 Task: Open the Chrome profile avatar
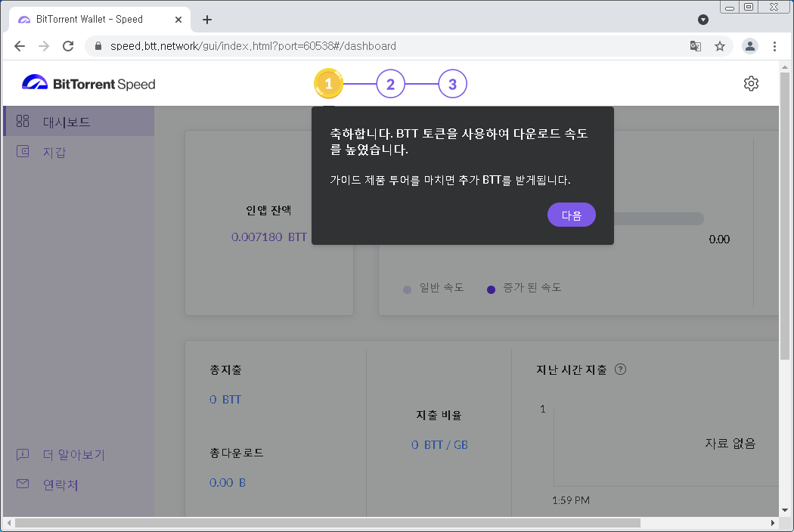point(750,46)
